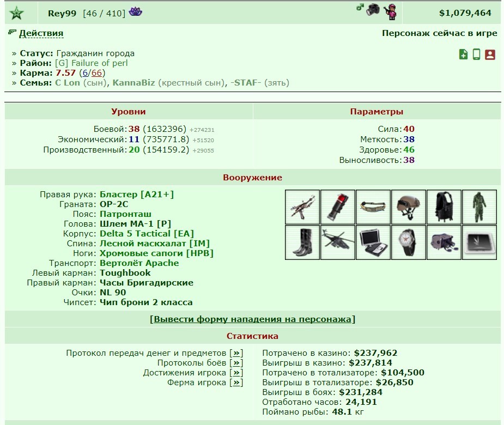Click the camera icon in header
Image resolution: width=504 pixels, height=425 pixels.
click(373, 9)
